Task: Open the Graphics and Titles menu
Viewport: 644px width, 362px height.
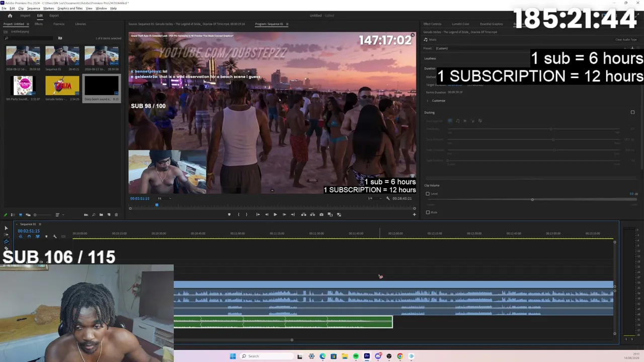Action: click(70, 9)
